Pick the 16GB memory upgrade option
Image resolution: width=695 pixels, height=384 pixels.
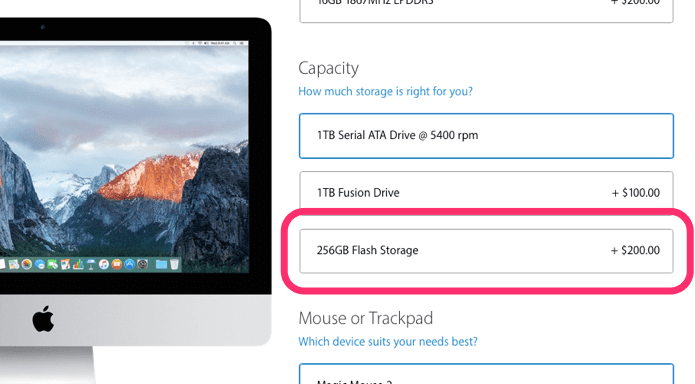(486, 10)
